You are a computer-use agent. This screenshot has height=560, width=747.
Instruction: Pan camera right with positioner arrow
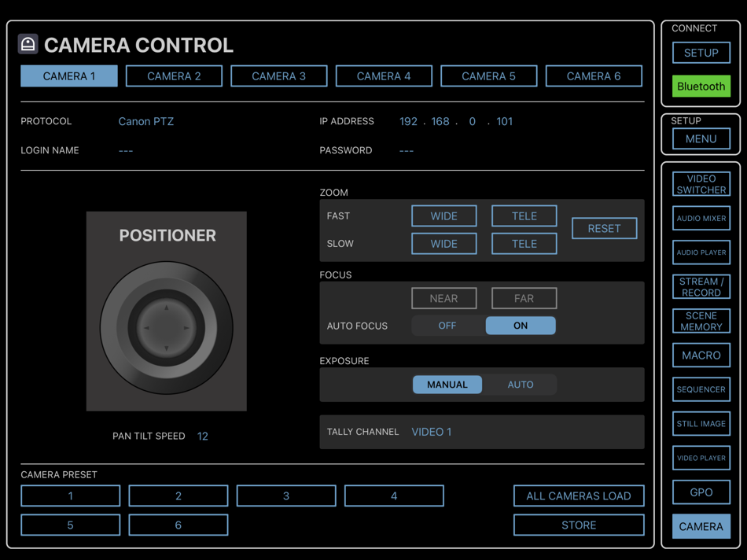click(186, 328)
